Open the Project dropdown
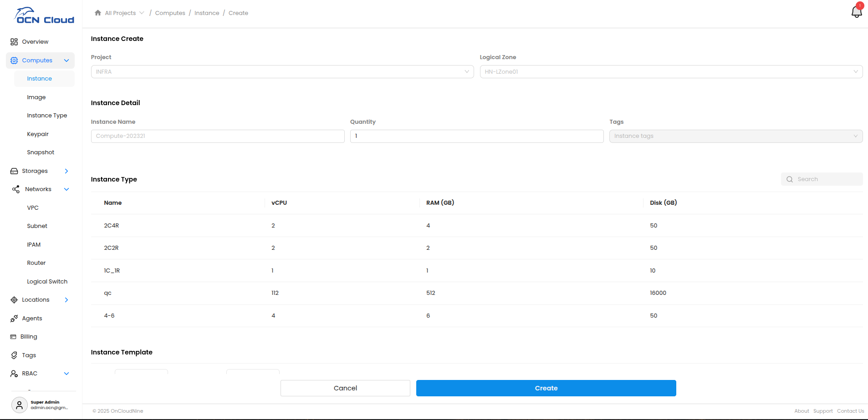Image resolution: width=868 pixels, height=420 pixels. [282, 72]
